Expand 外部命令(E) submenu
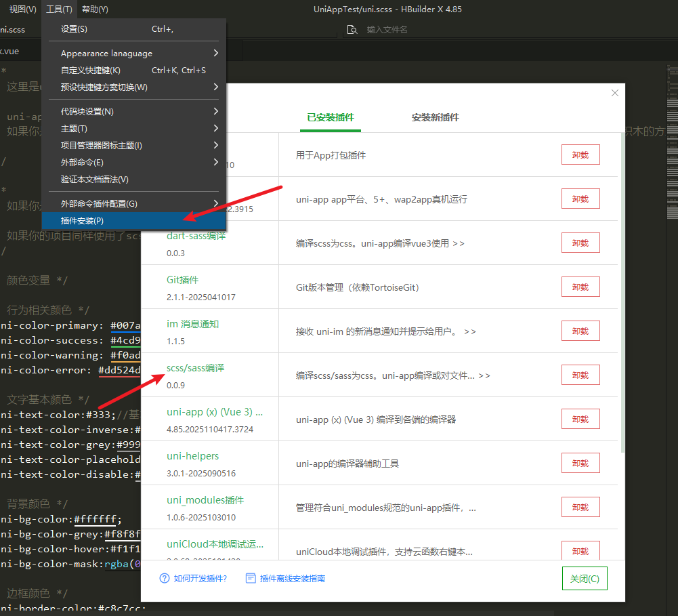 click(x=133, y=162)
